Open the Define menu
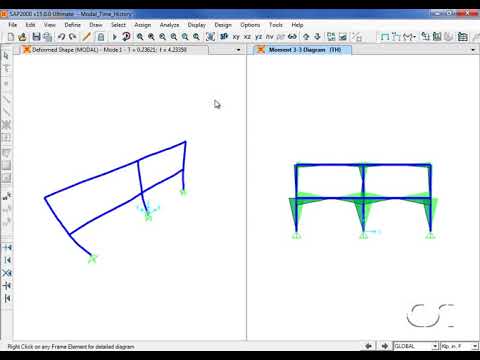 [72, 25]
